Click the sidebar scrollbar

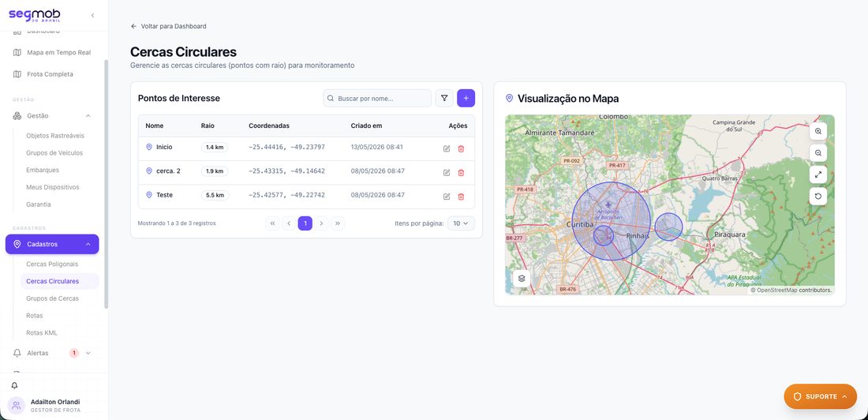pos(107,184)
